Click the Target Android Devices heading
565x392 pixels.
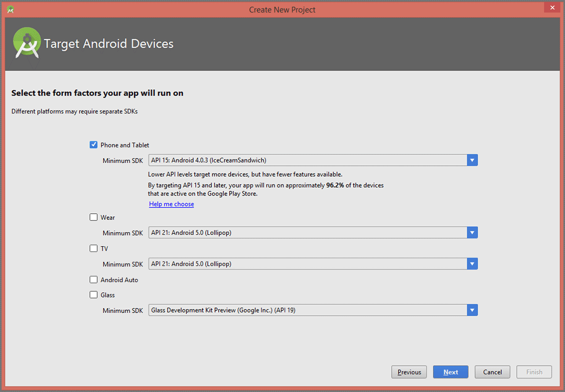tap(108, 43)
